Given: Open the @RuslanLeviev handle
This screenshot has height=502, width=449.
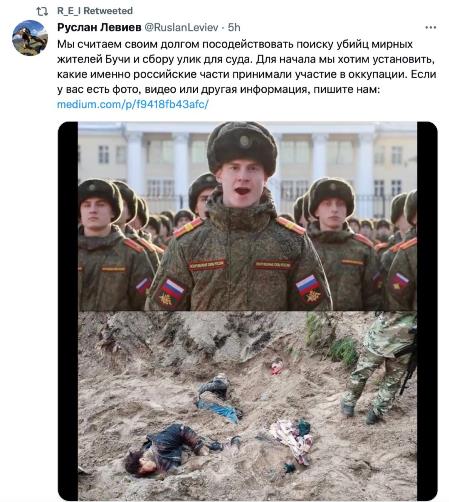Looking at the screenshot, I should click(181, 27).
